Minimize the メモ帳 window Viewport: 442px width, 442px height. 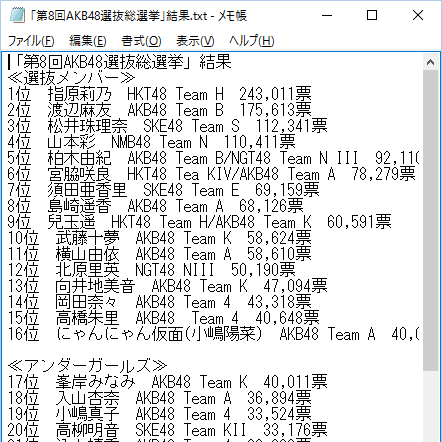[x=327, y=15]
